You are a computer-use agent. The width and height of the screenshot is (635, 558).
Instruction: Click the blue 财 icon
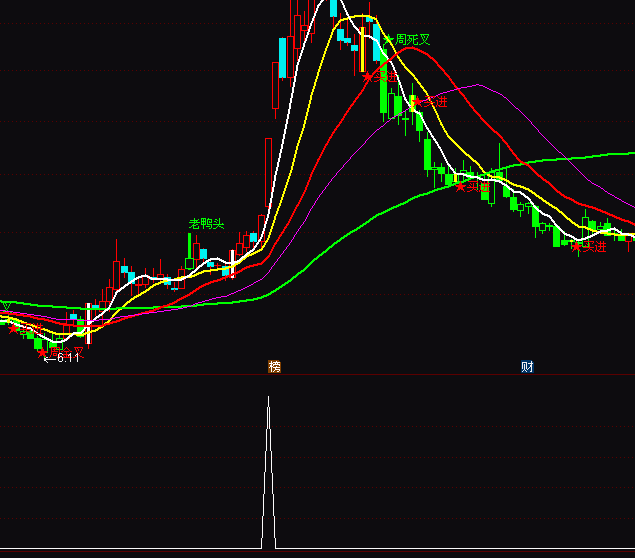527,367
